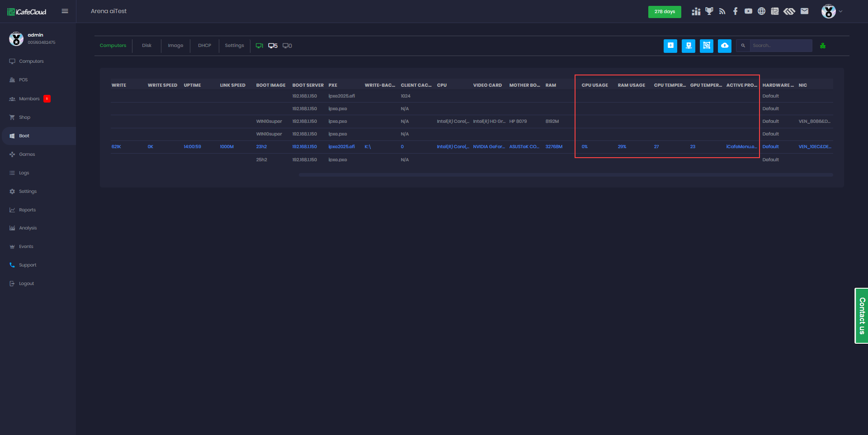868x435 pixels.
Task: Open the POS section
Action: (x=23, y=80)
